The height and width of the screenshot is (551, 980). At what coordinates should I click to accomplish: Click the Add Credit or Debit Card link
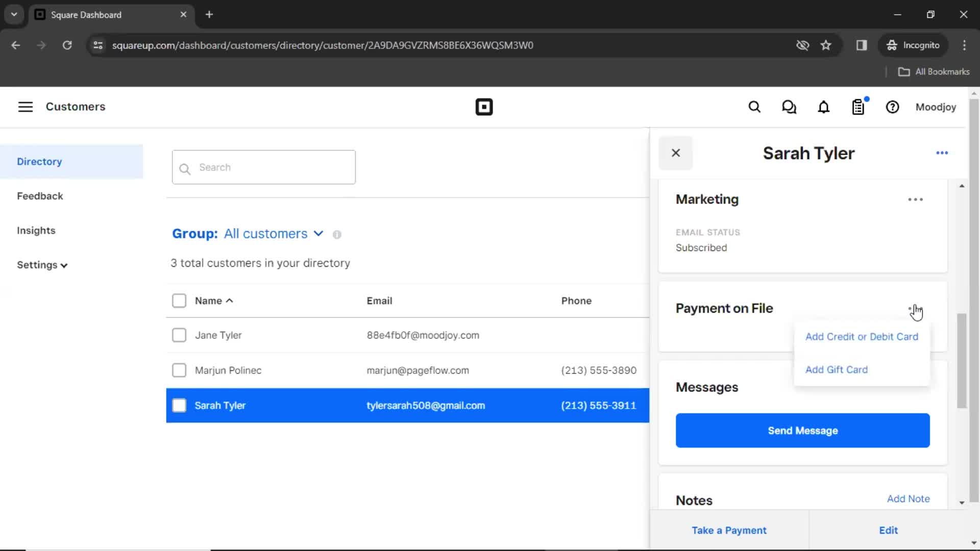[x=862, y=336]
